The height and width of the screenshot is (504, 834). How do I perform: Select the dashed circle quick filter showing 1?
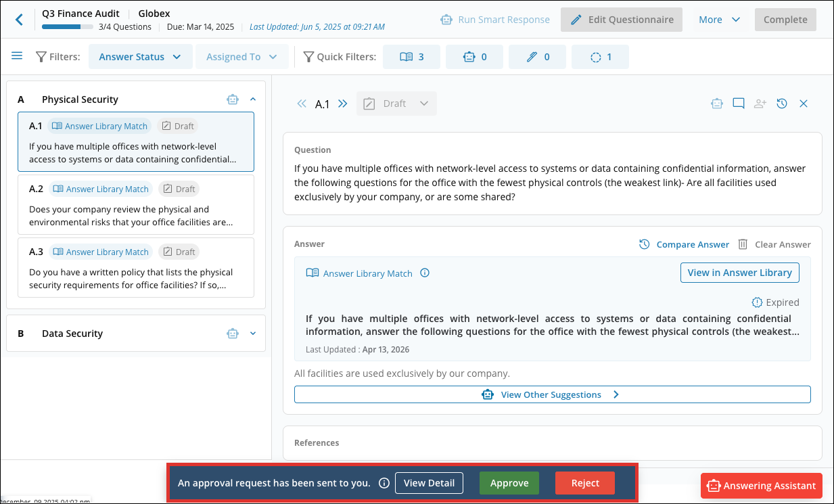[600, 57]
